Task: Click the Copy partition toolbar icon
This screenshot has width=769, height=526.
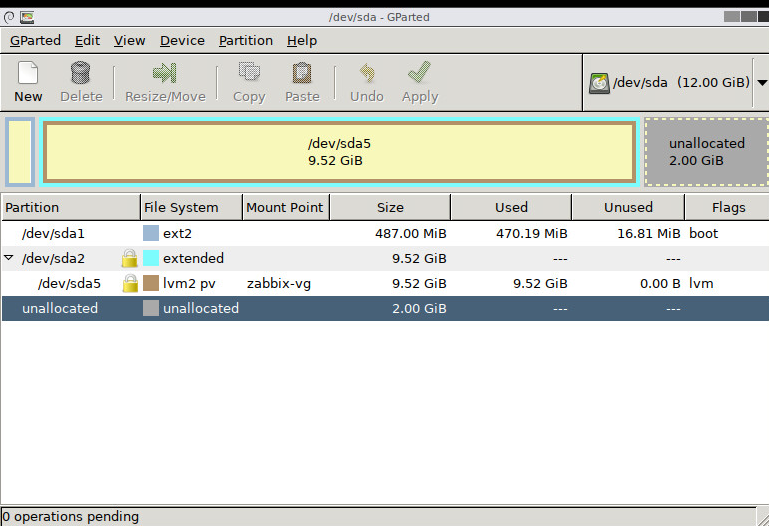Action: (x=249, y=72)
